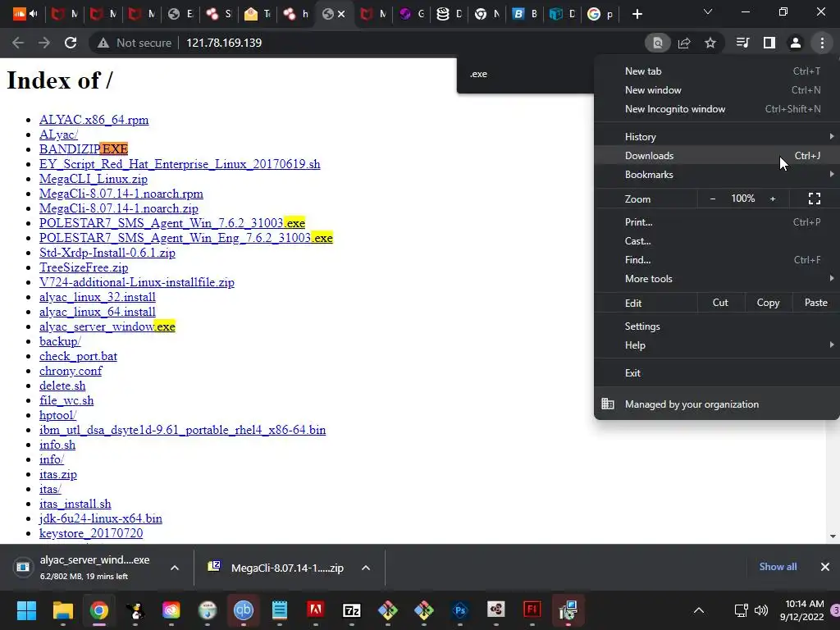This screenshot has height=630, width=840.
Task: Click Paste in the Edit row
Action: (815, 303)
